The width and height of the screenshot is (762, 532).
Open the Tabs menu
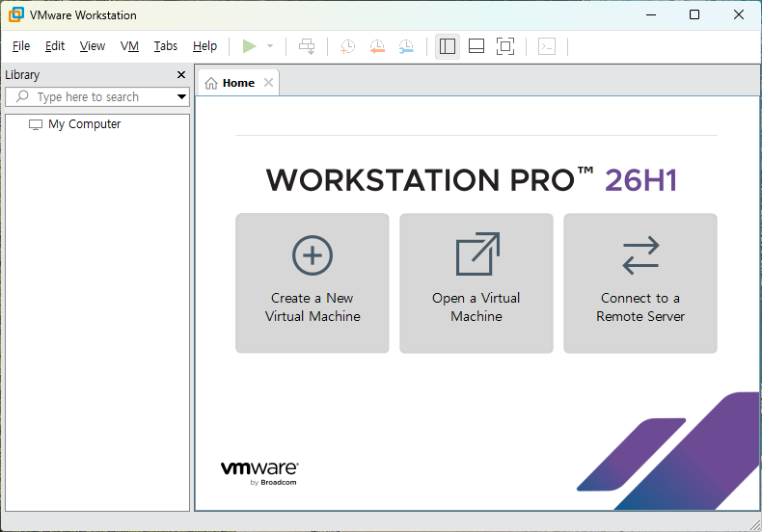point(166,46)
